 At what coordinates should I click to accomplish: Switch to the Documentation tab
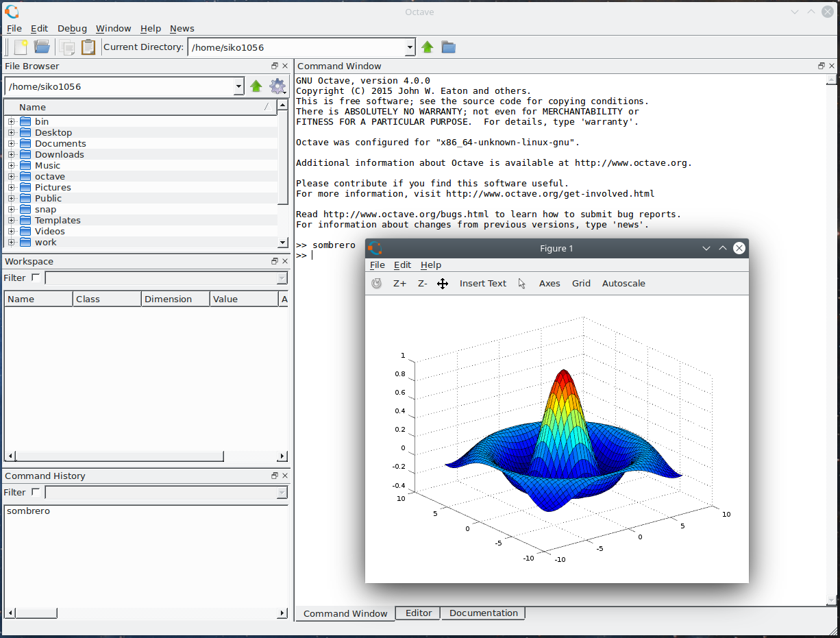pyautogui.click(x=484, y=613)
